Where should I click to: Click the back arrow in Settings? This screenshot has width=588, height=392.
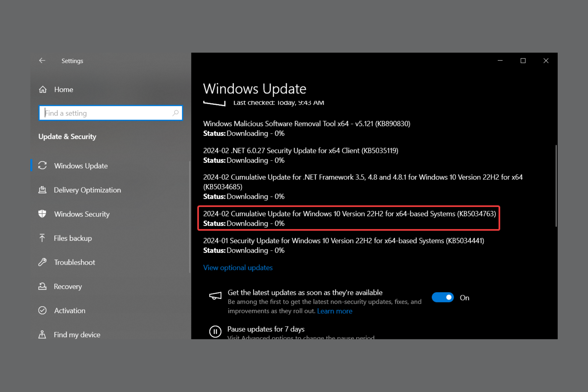pos(42,61)
